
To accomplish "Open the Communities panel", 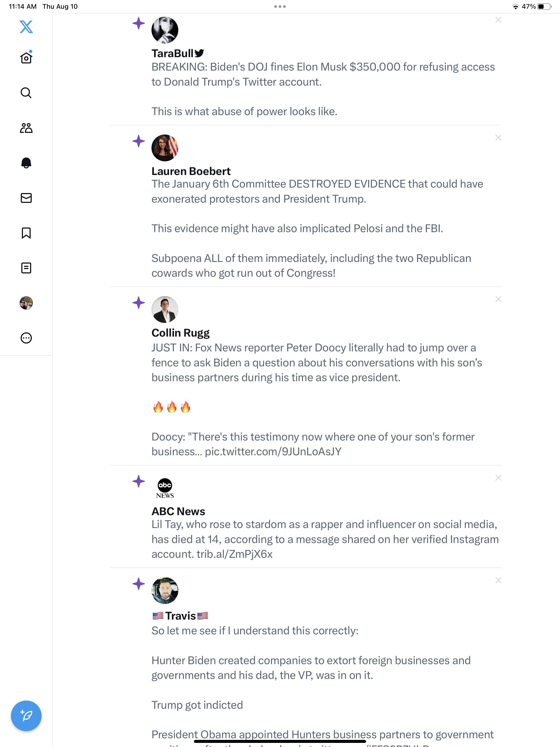I will (26, 128).
